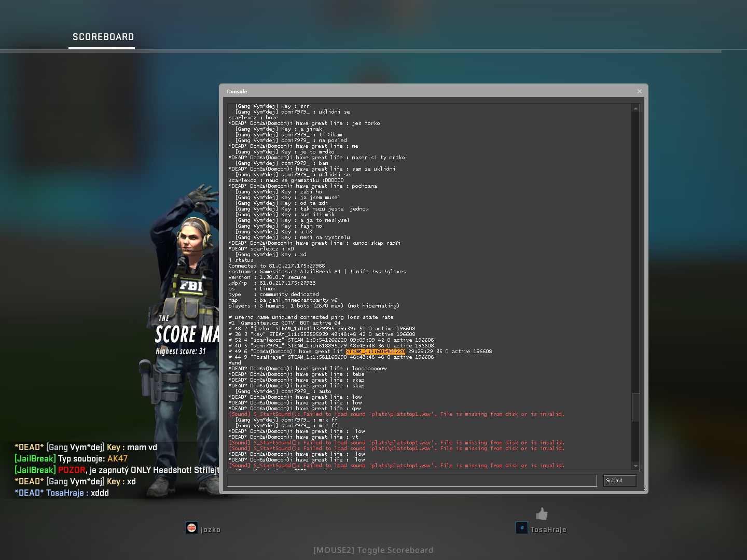Click the FBI agent character model

coord(187,290)
